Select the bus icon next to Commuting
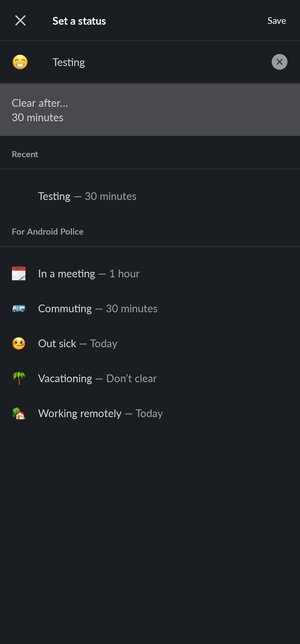 click(19, 308)
